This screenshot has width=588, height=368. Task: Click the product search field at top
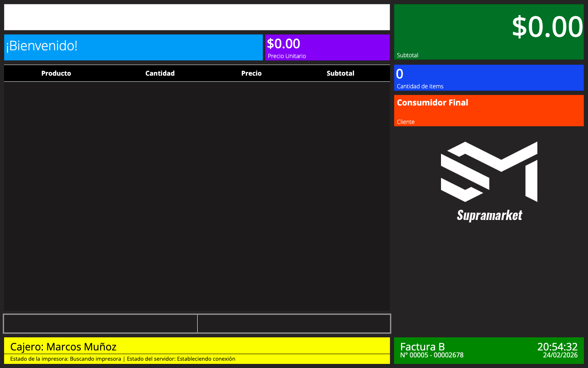197,17
